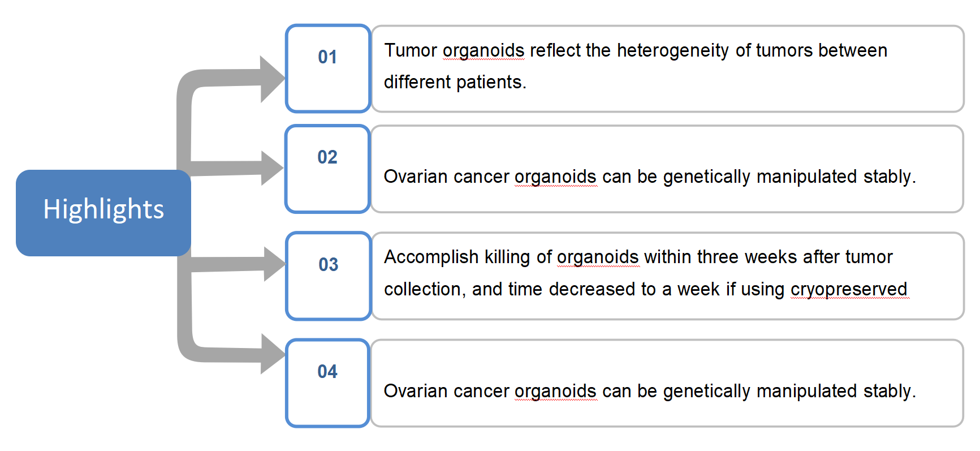Click the "different patients." text line
This screenshot has width=980, height=451.
click(455, 82)
